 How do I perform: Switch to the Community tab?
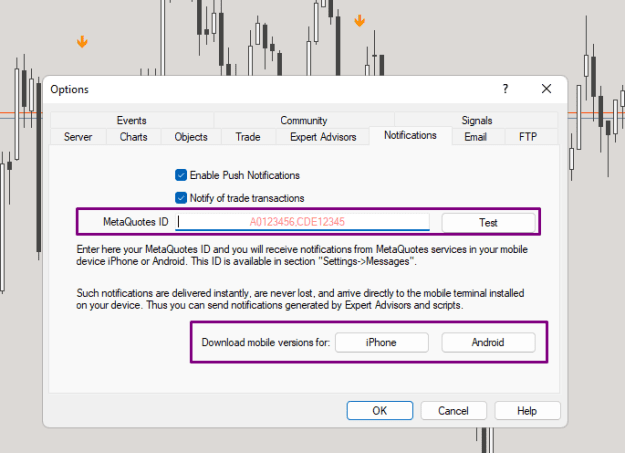304,120
